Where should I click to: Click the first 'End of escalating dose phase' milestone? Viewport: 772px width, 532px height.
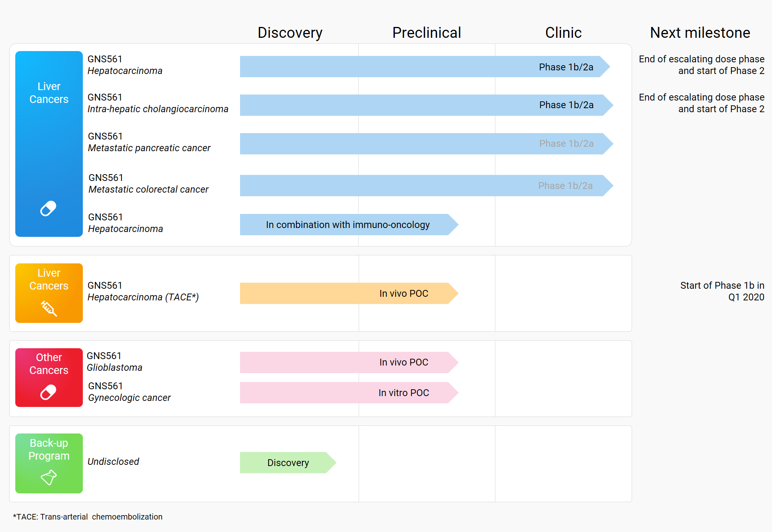point(702,65)
